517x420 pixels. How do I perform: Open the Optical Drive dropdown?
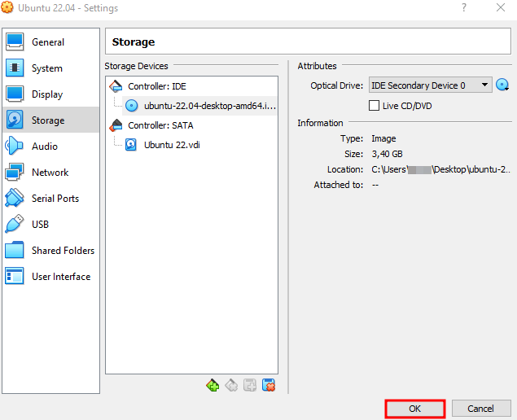pyautogui.click(x=430, y=85)
